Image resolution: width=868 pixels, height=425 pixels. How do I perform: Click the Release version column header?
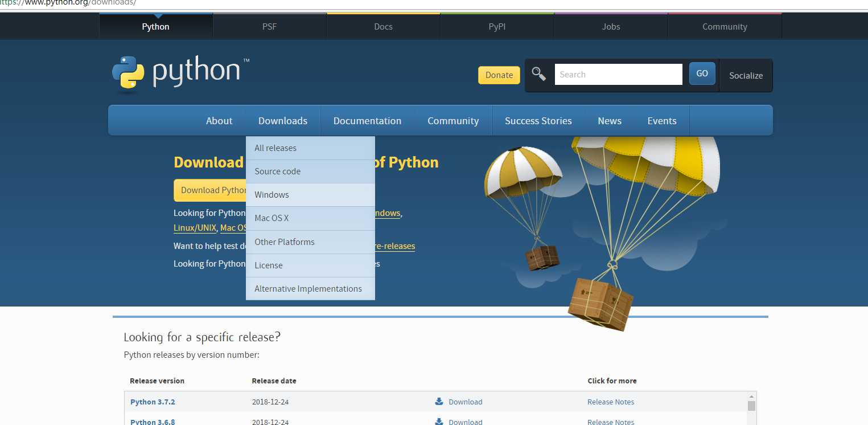tap(157, 381)
